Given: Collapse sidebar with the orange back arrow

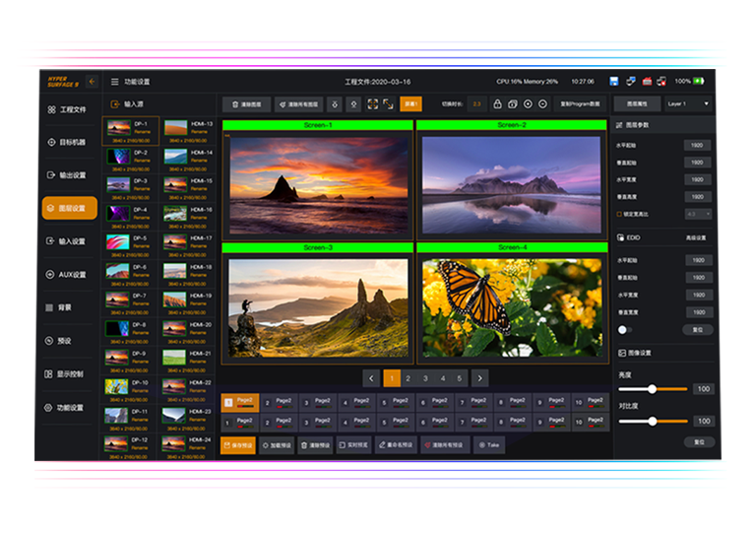Looking at the screenshot, I should [92, 82].
